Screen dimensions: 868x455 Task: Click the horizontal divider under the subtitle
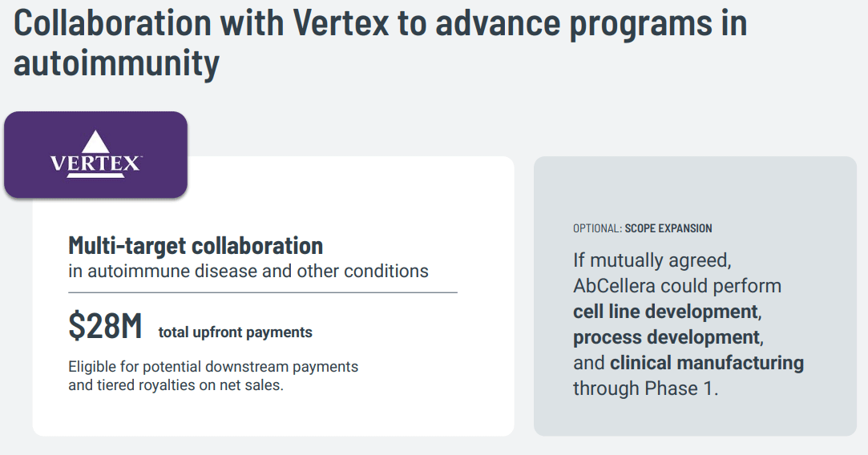[x=262, y=292]
